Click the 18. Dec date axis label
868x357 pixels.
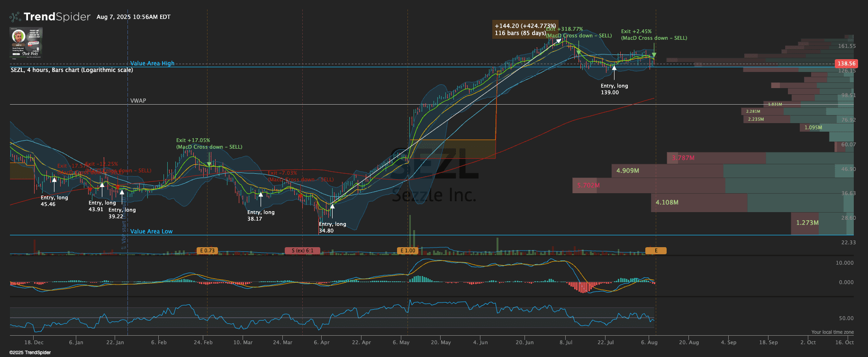tap(34, 342)
